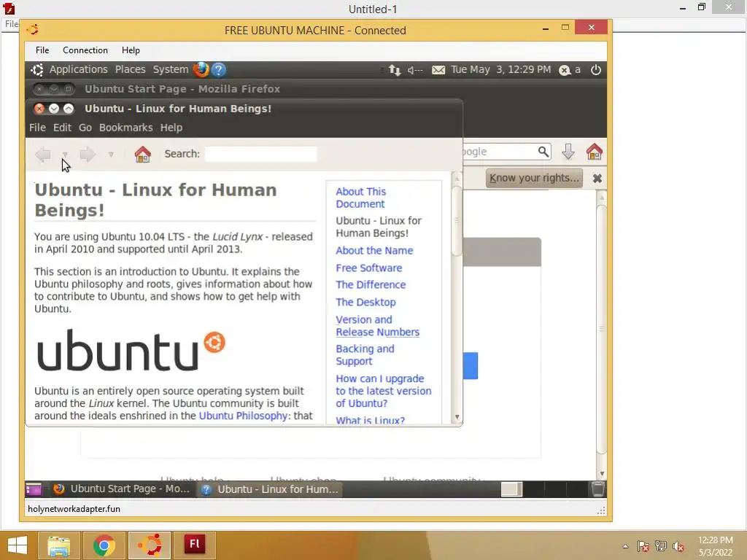This screenshot has width=747, height=560.
Task: Open the remote viewer Help menu
Action: 131,50
